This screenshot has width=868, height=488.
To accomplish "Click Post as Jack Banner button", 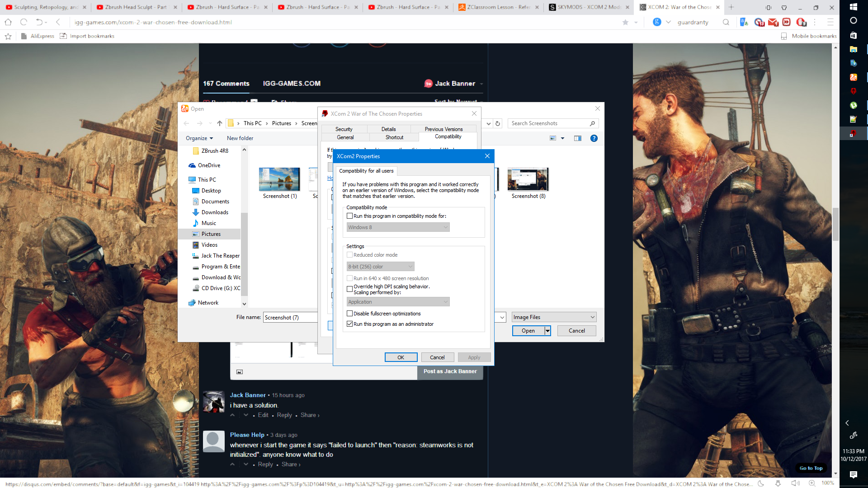I will [x=450, y=371].
